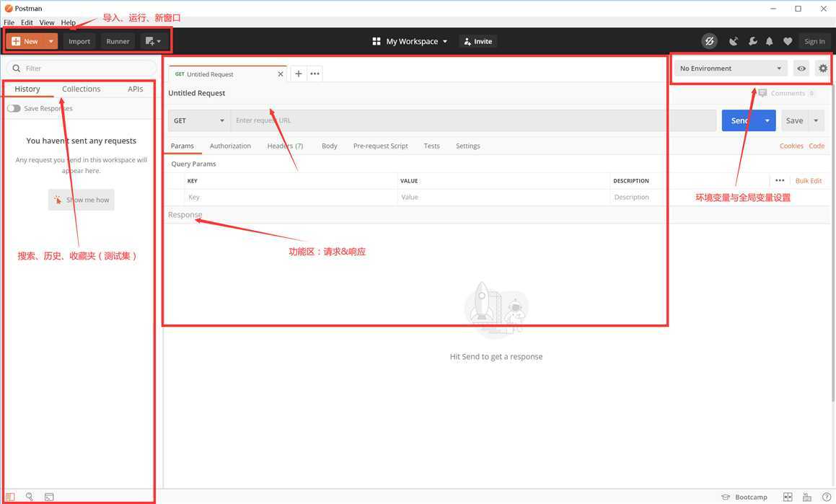Open query params column options ellipsis
The image size is (836, 504).
click(780, 180)
